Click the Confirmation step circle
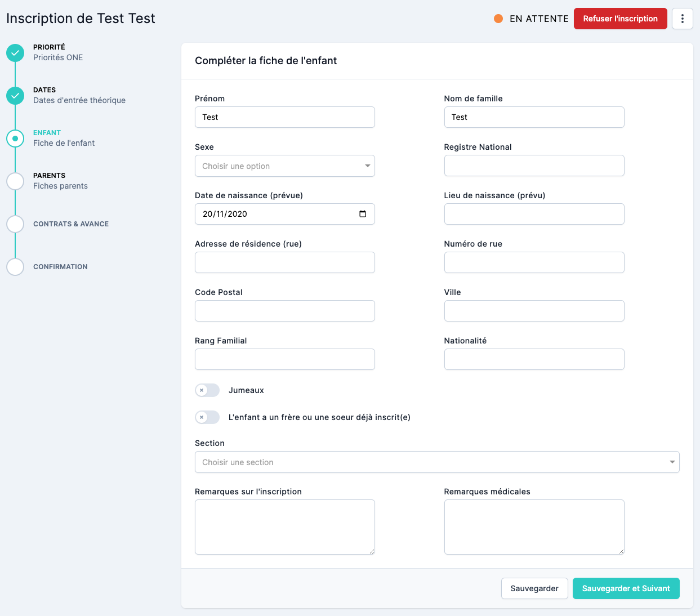Image resolution: width=700 pixels, height=616 pixels. tap(15, 267)
